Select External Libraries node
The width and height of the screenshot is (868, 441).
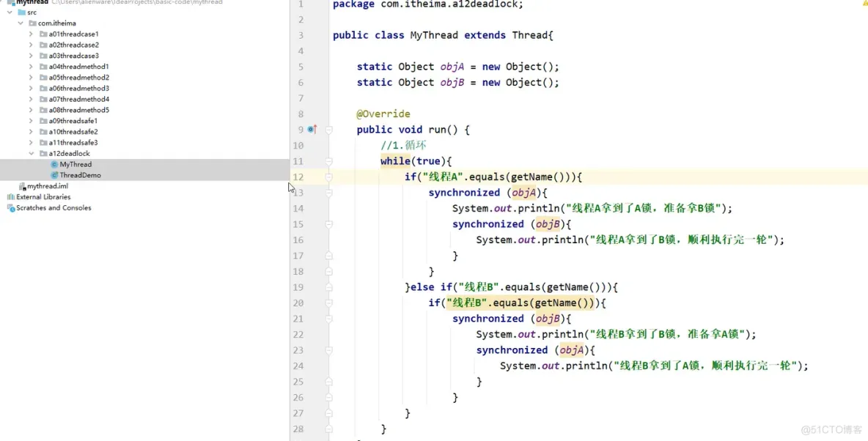[43, 197]
